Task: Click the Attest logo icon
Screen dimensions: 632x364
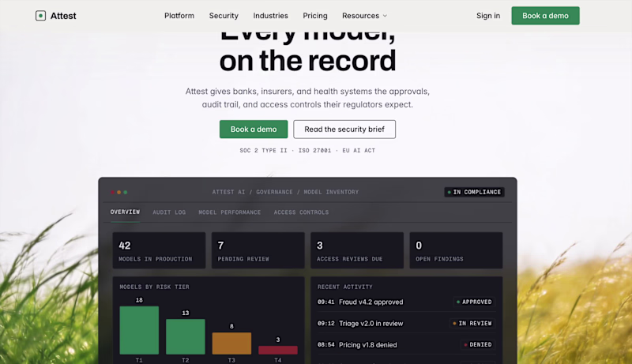Action: tap(40, 16)
